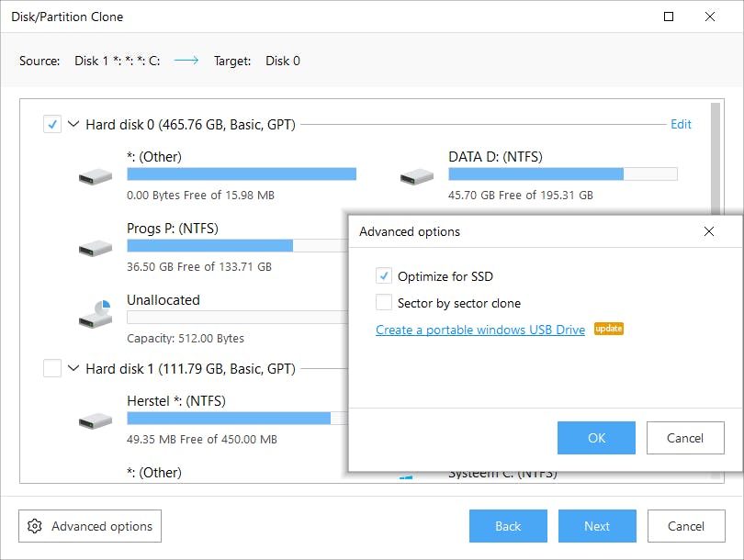Open Create a portable windows USB Drive link
This screenshot has height=560, width=744.
pos(480,330)
